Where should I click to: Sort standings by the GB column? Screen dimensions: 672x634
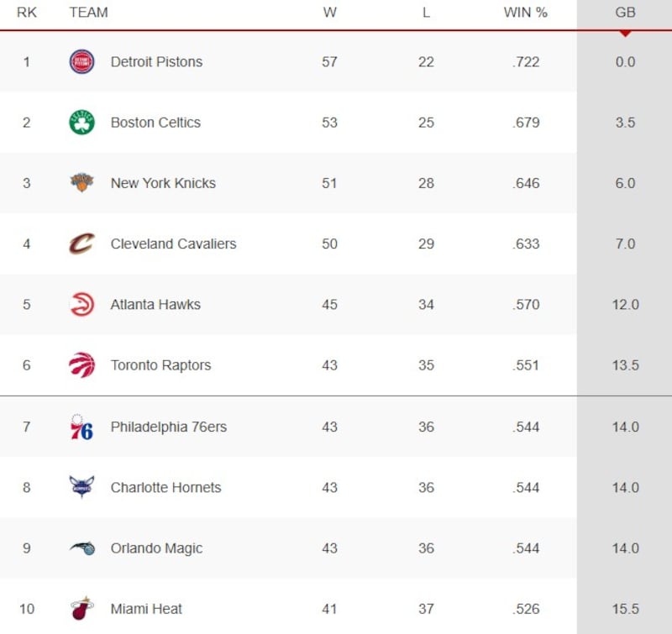(625, 13)
